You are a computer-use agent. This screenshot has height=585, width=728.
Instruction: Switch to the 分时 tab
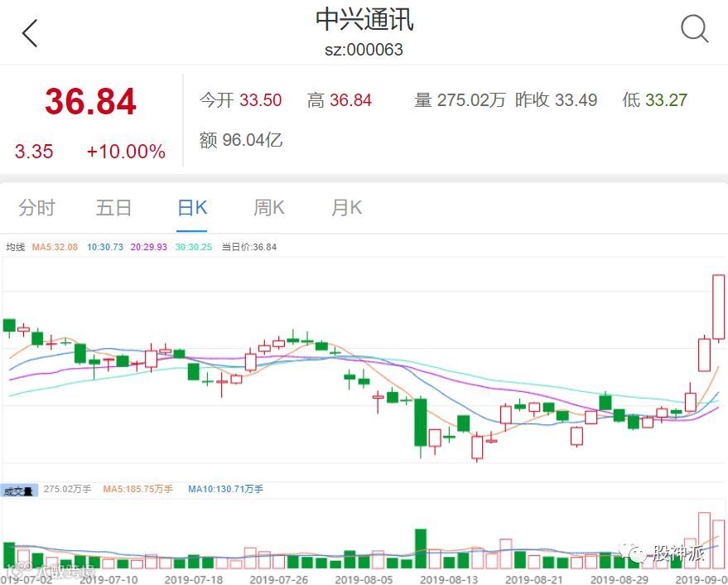point(36,207)
